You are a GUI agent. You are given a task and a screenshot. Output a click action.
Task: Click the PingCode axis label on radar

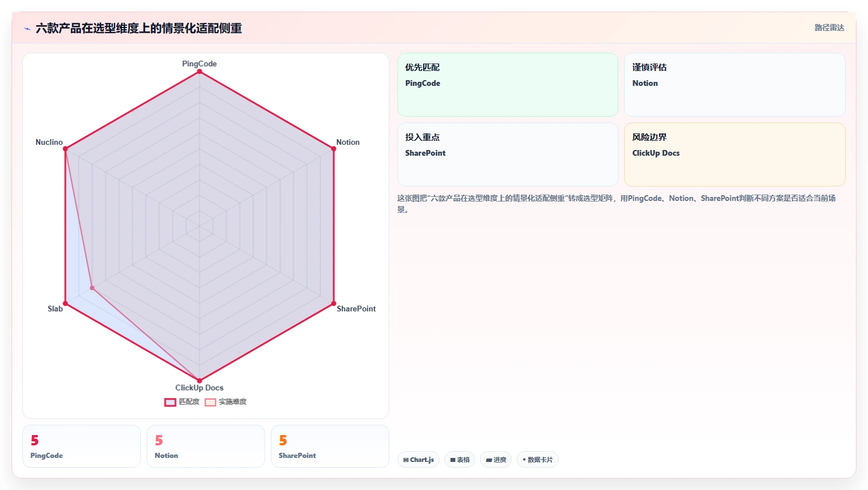coord(199,64)
